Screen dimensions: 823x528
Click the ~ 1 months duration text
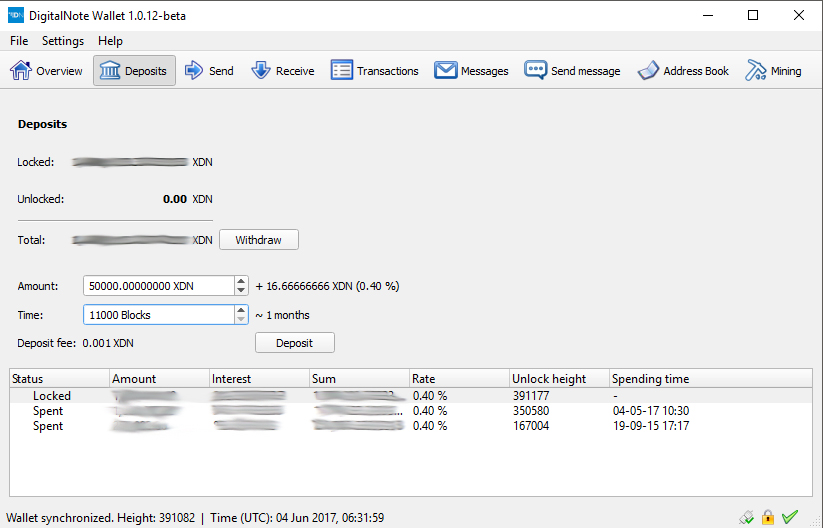[282, 315]
